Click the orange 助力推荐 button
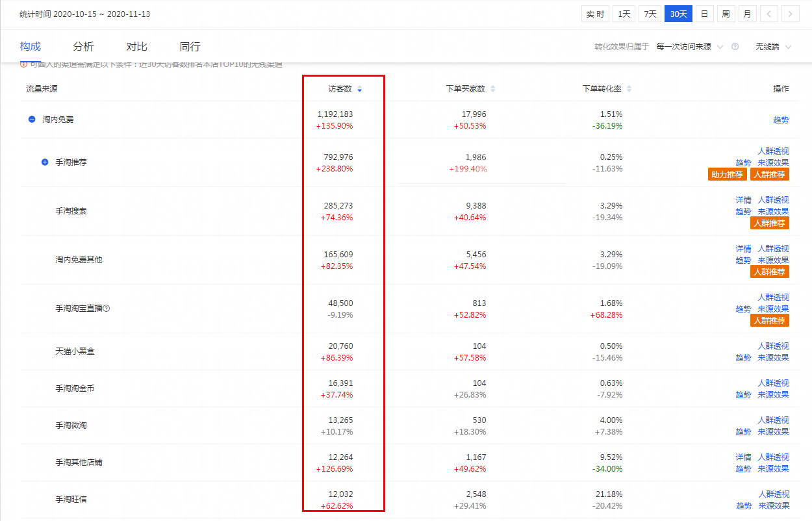The width and height of the screenshot is (812, 521). coord(727,174)
